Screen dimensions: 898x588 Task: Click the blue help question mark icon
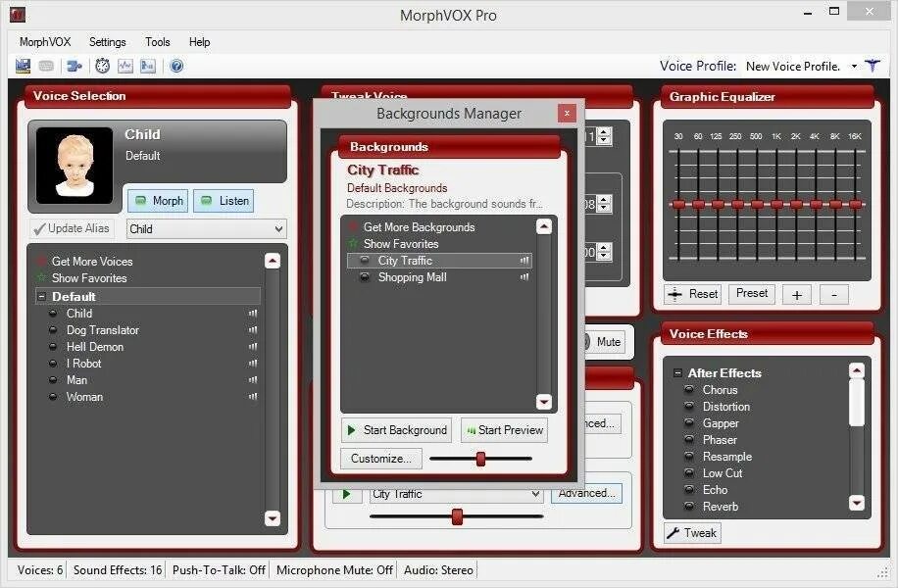[x=177, y=66]
